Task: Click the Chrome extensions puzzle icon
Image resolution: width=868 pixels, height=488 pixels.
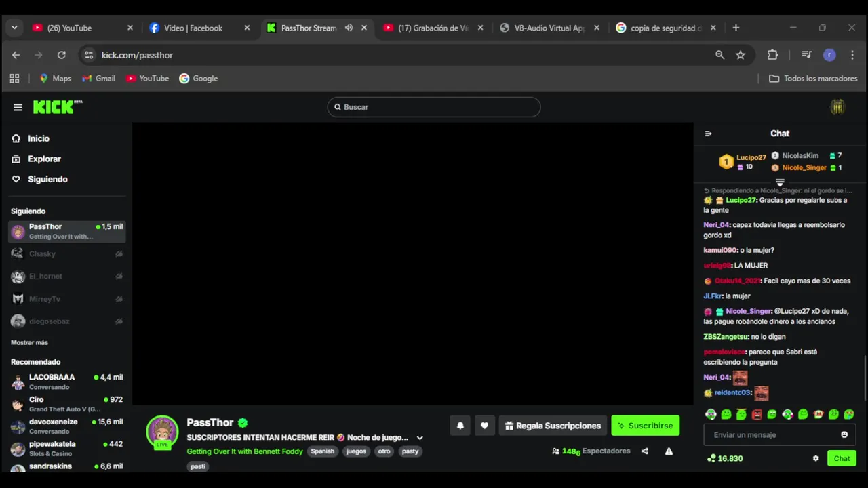Action: point(772,55)
